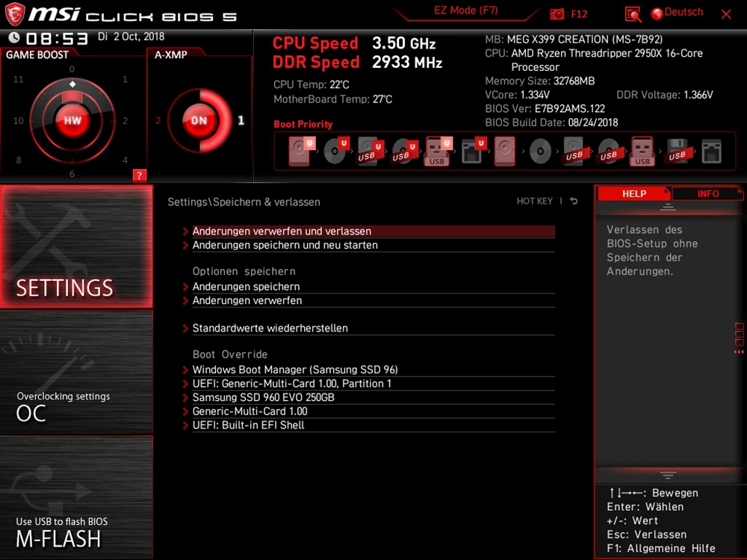Click the date Di 2 Oct, 2018

(x=131, y=37)
